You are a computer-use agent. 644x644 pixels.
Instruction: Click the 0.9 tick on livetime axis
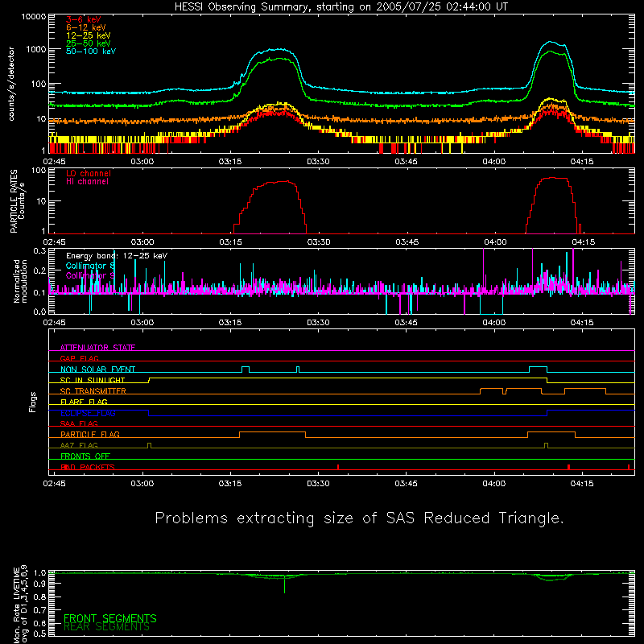(x=39, y=584)
